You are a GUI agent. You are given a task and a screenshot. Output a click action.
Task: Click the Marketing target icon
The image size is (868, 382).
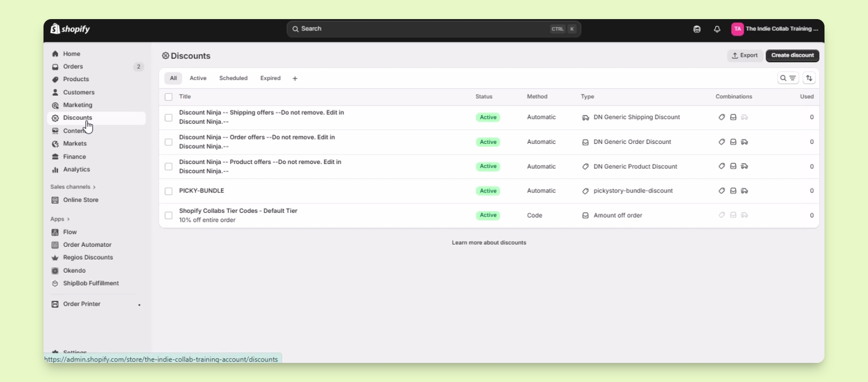pos(55,105)
